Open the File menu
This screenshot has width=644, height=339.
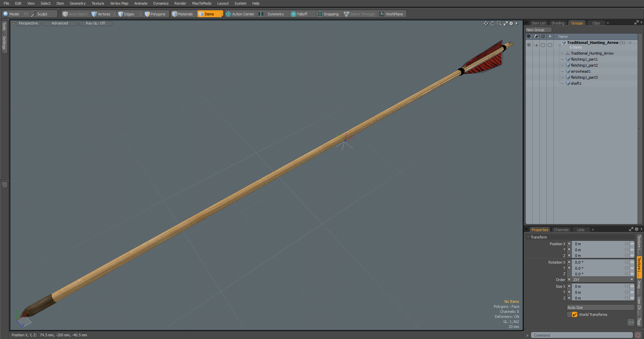click(x=6, y=3)
